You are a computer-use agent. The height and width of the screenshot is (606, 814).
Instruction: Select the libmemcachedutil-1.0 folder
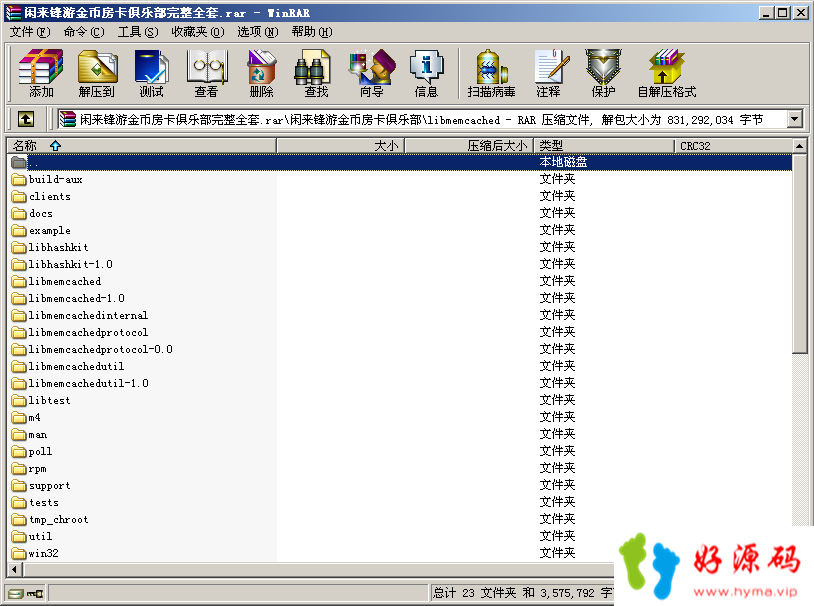pyautogui.click(x=88, y=384)
